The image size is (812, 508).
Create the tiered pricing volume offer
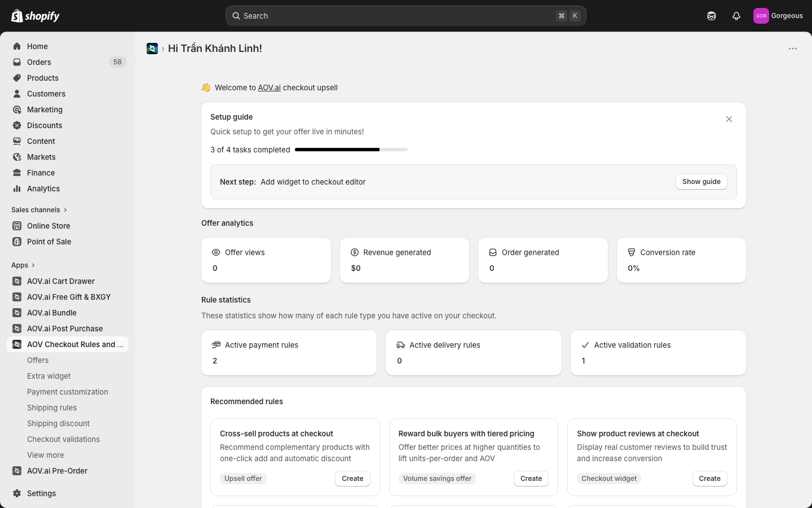[531, 479]
